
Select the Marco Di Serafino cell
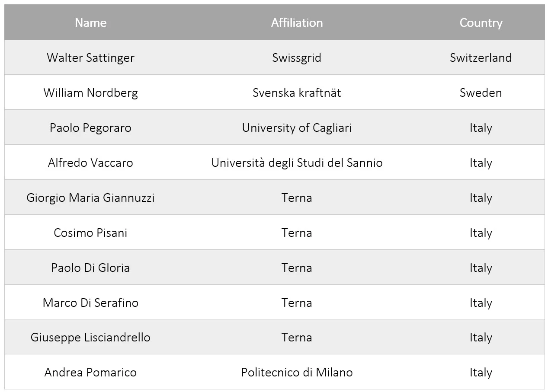click(90, 303)
